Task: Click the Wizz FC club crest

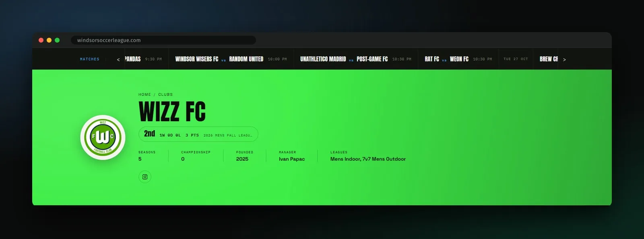Action: (x=103, y=137)
